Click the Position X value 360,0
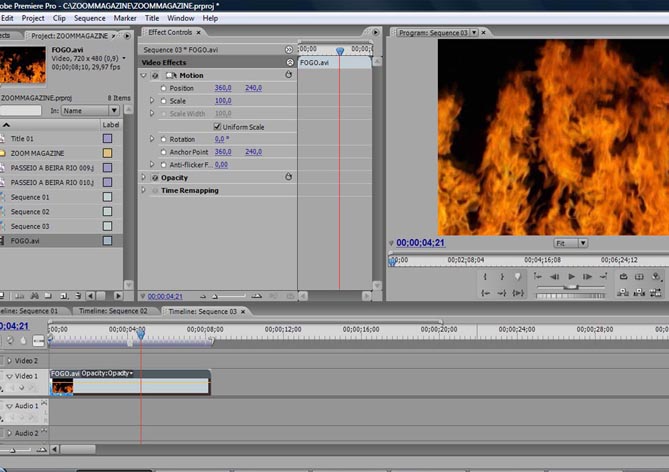Image resolution: width=669 pixels, height=472 pixels. 222,88
